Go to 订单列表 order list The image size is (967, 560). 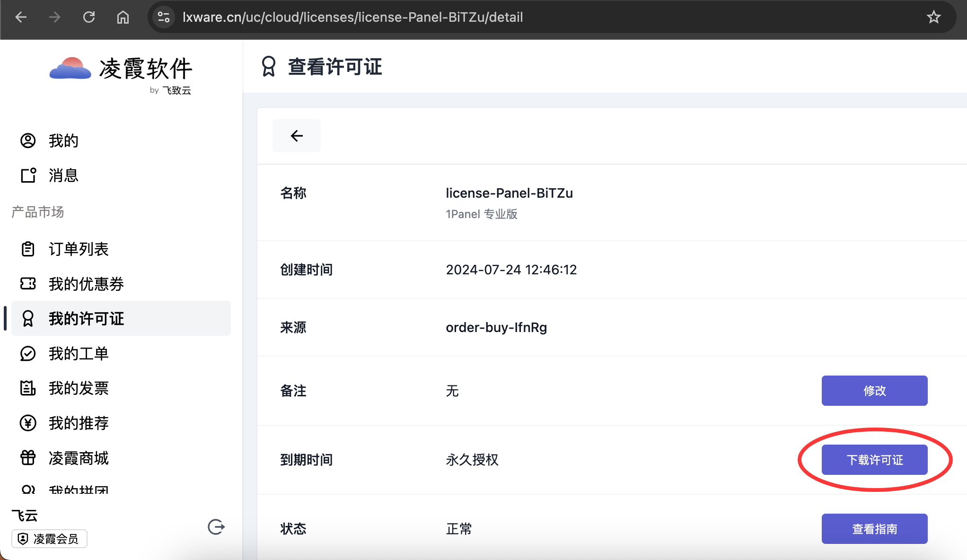[79, 249]
